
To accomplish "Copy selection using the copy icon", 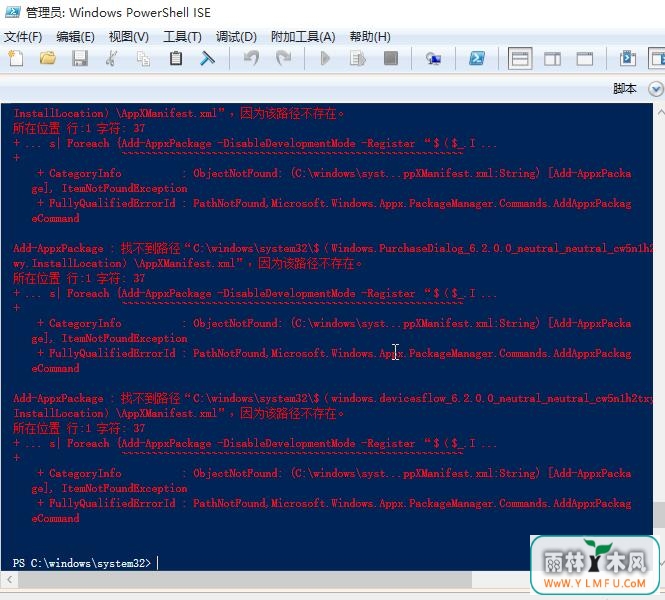I will 143,58.
